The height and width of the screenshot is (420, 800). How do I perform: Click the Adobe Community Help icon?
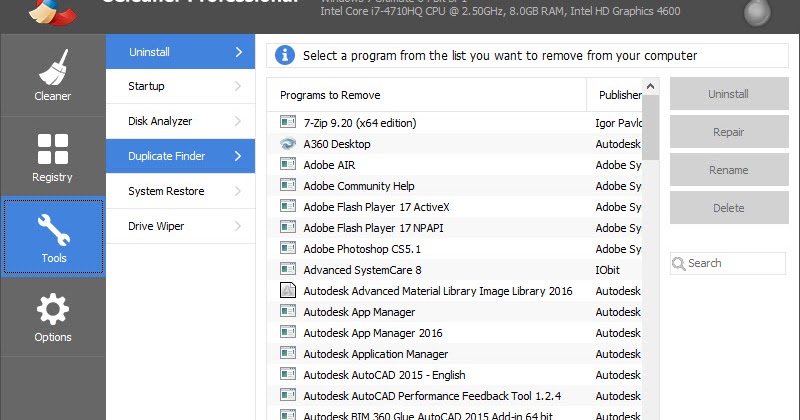click(288, 185)
